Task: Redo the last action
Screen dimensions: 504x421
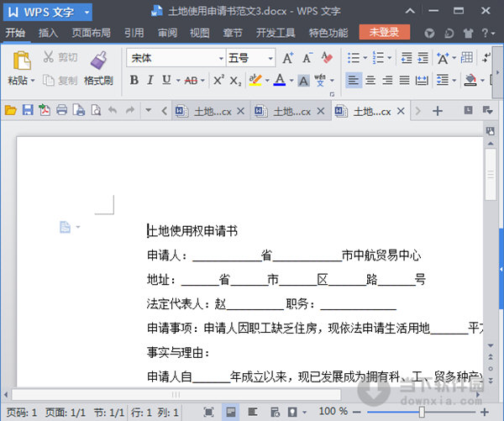Action: pos(130,110)
